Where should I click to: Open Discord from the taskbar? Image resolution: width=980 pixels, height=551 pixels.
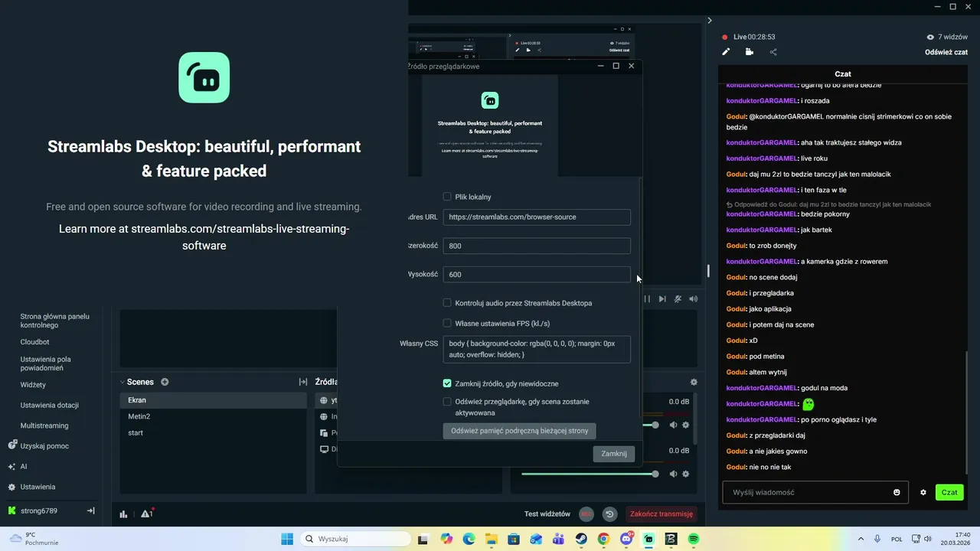click(x=626, y=539)
